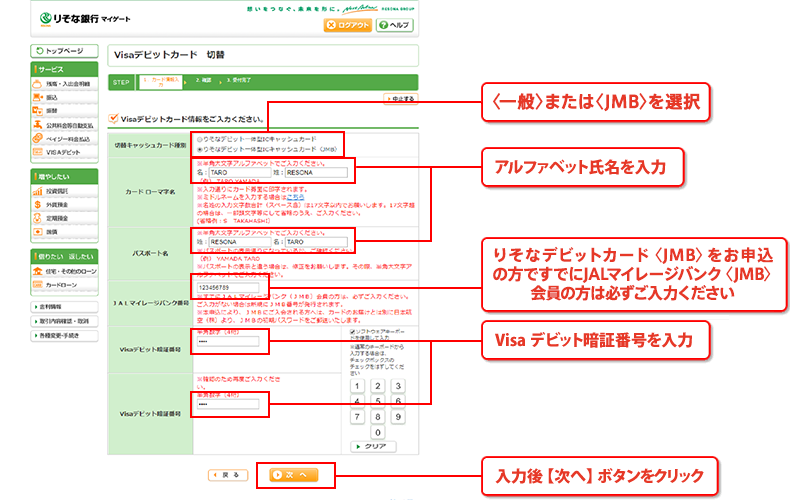Focus the passport 姓 field with RESONA
Image resolution: width=790 pixels, height=500 pixels.
coord(240,242)
